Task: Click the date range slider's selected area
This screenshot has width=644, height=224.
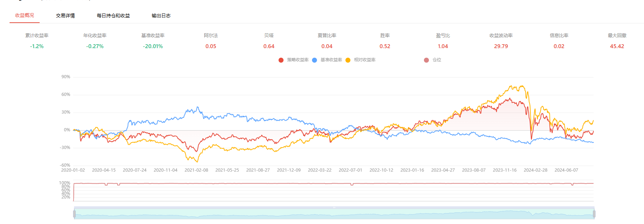Action: click(x=334, y=214)
